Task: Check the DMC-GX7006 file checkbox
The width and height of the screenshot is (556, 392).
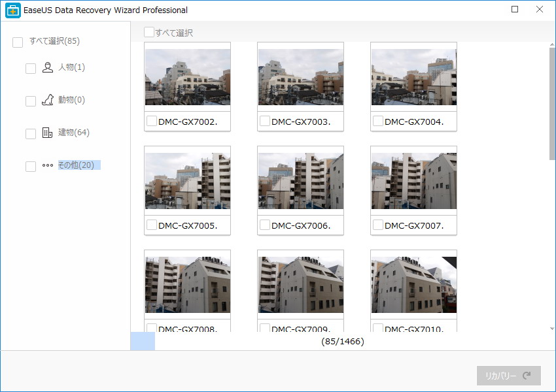Action: (x=265, y=225)
